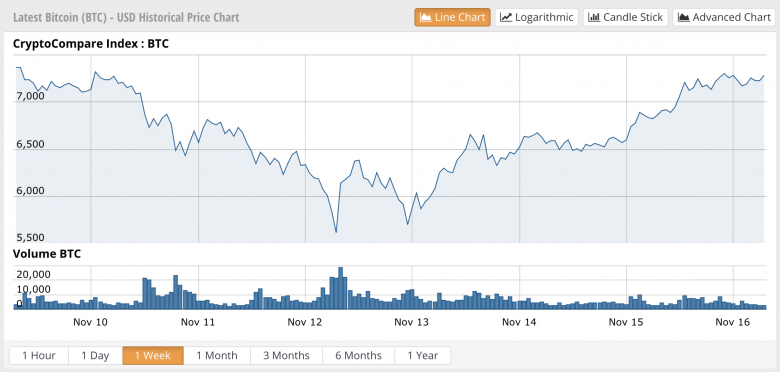Image resolution: width=780 pixels, height=372 pixels.
Task: Select the 1 Hour time range
Action: coord(39,356)
